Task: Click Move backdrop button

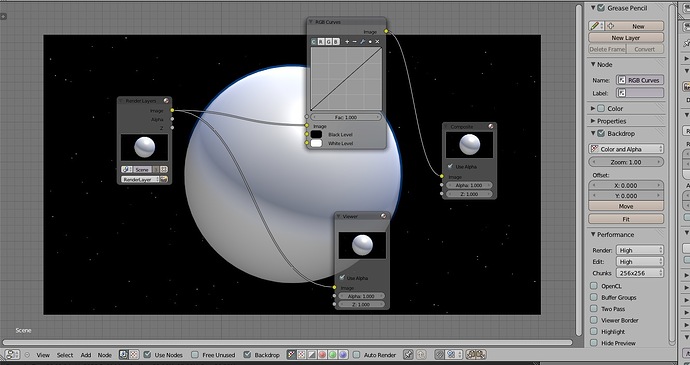Action: (x=626, y=206)
